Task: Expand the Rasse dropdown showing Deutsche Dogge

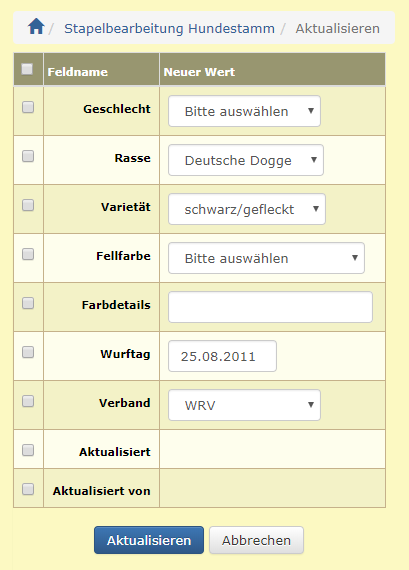Action: point(246,160)
